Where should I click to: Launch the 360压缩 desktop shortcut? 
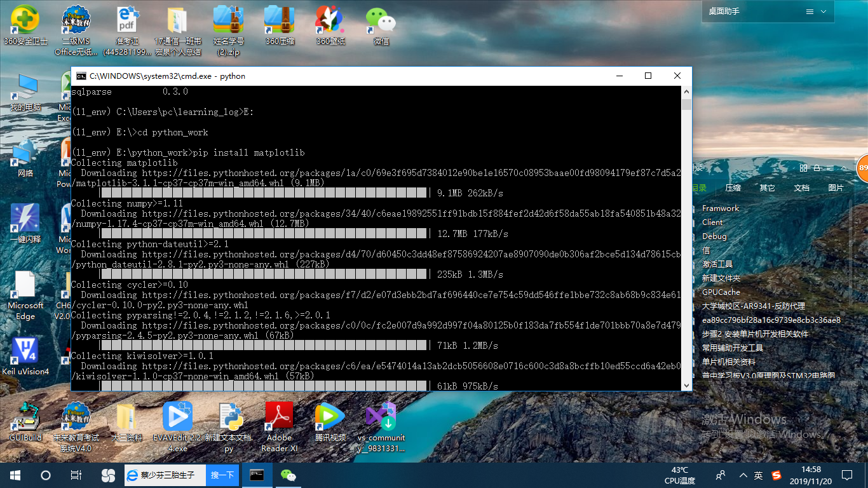(280, 26)
